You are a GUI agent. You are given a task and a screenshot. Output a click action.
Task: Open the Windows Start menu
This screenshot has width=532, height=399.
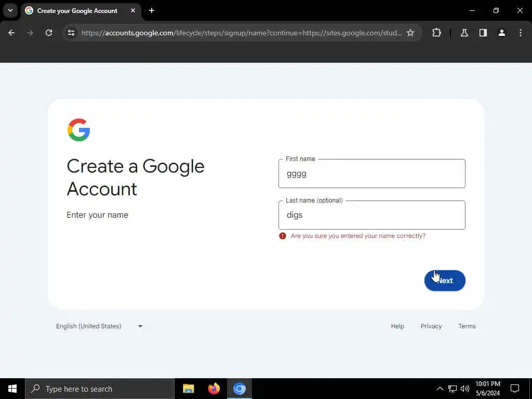[x=12, y=389]
